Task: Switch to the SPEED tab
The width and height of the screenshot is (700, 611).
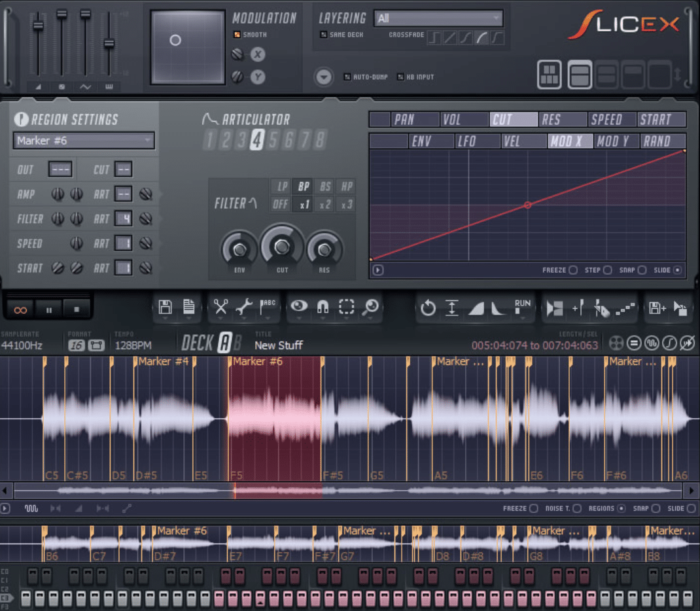Action: point(612,119)
